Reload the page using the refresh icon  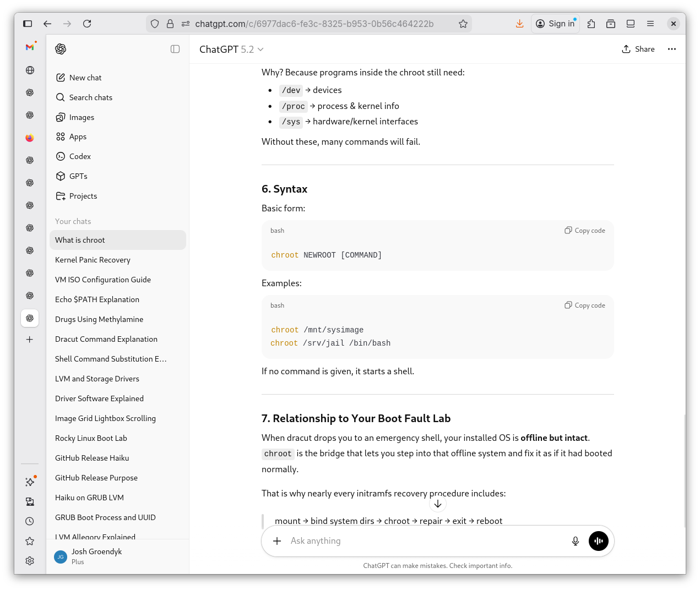[87, 24]
